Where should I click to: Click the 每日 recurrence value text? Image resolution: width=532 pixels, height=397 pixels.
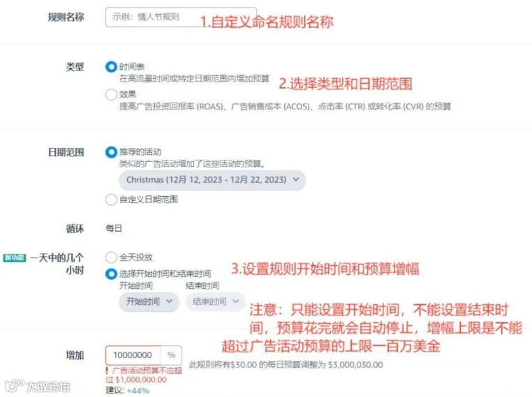coord(114,229)
